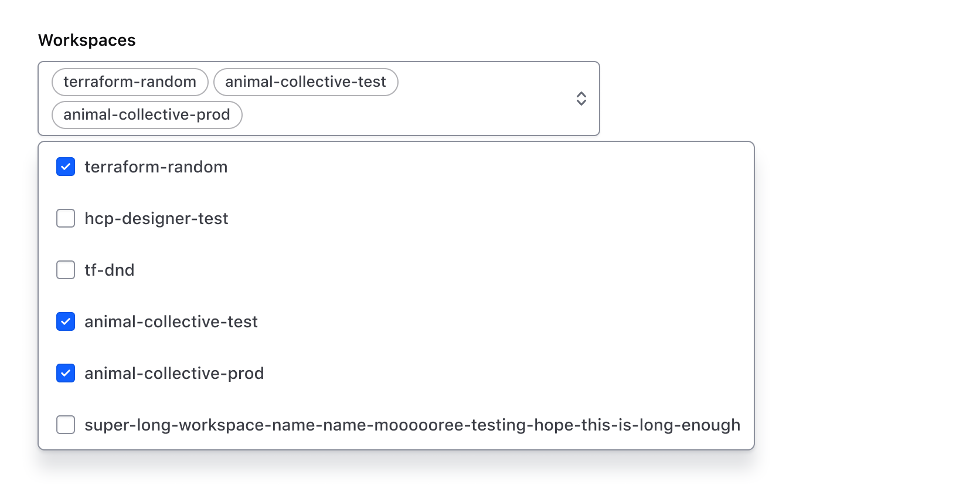Click the terraform-random row in the list
Screen dimensions: 980x488
tap(156, 167)
